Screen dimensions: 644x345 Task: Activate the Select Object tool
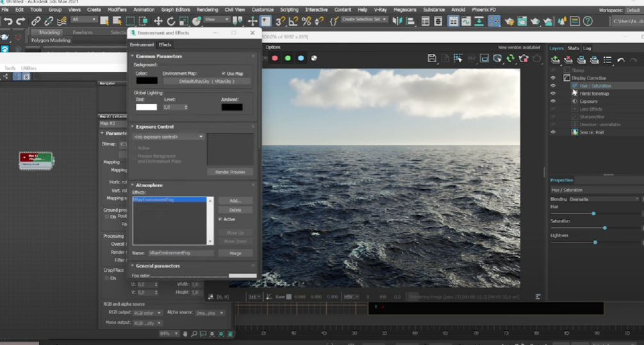pyautogui.click(x=104, y=21)
